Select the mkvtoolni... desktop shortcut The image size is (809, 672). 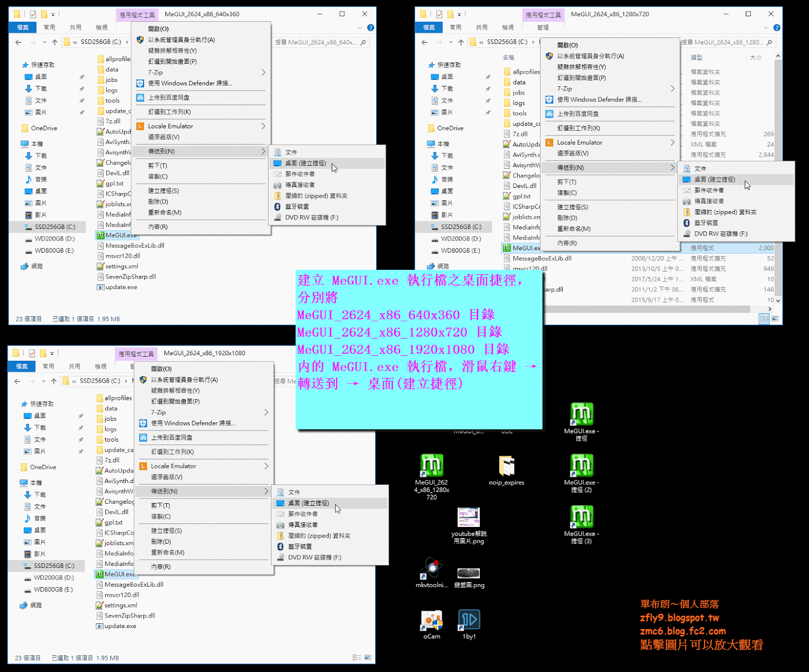[432, 572]
